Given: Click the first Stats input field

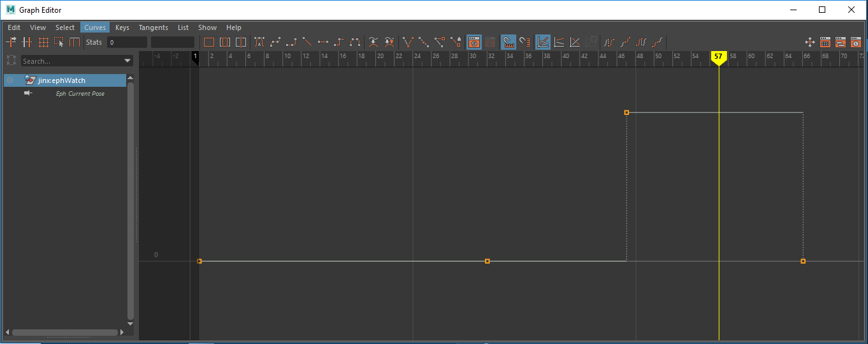Looking at the screenshot, I should (x=127, y=42).
